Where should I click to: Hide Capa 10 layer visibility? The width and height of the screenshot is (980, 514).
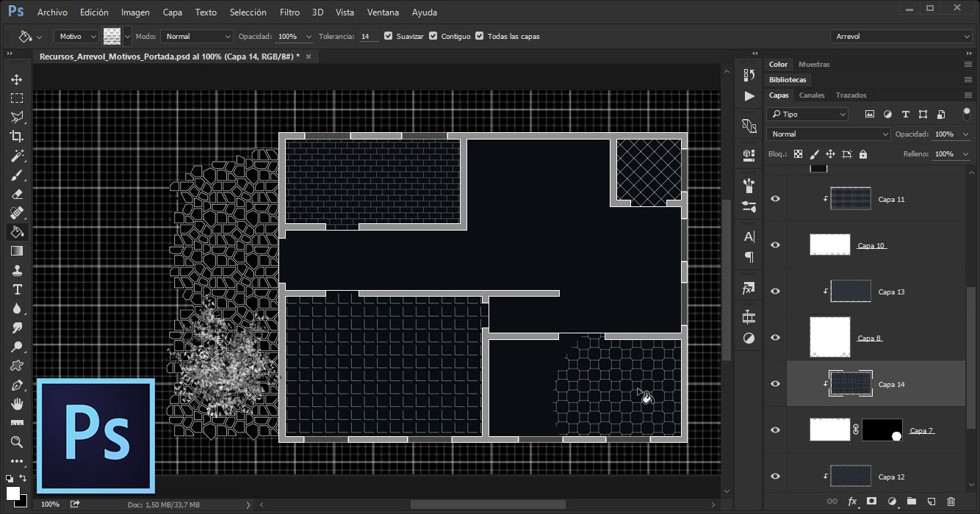click(x=775, y=245)
